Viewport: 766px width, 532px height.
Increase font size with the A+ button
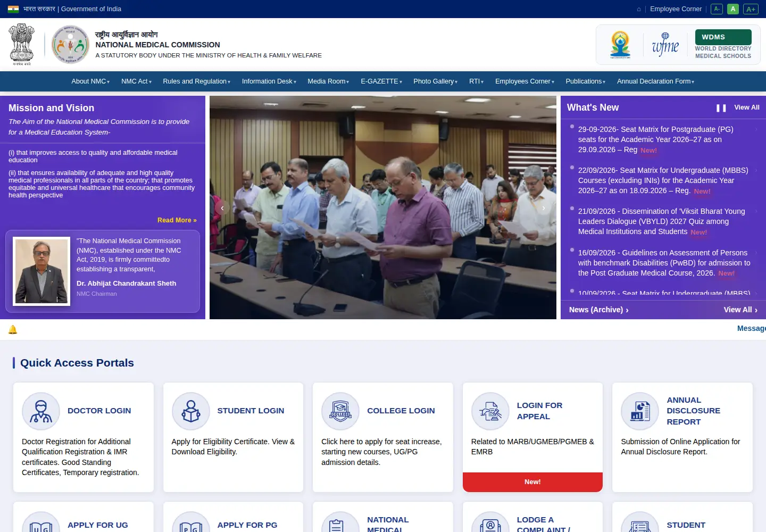click(x=751, y=9)
